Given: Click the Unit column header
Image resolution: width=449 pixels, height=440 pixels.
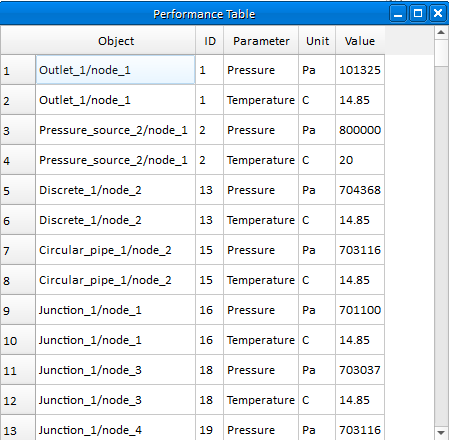Looking at the screenshot, I should coord(317,41).
